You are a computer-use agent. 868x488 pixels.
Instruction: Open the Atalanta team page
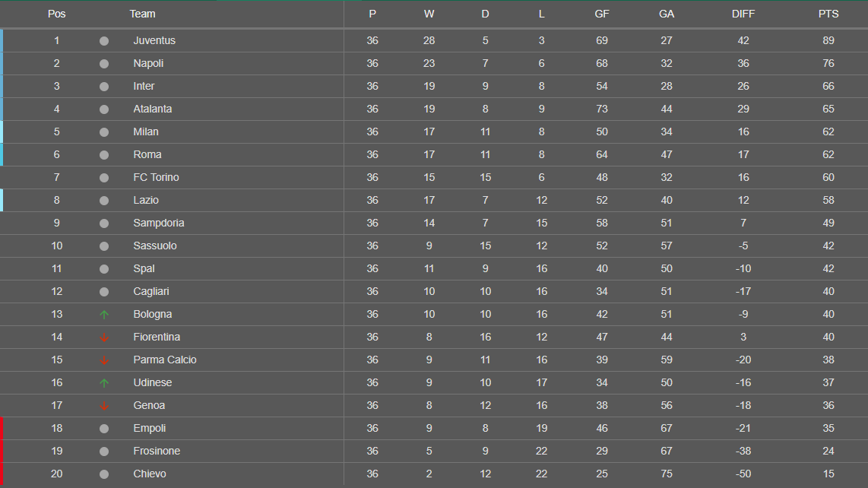pos(152,109)
